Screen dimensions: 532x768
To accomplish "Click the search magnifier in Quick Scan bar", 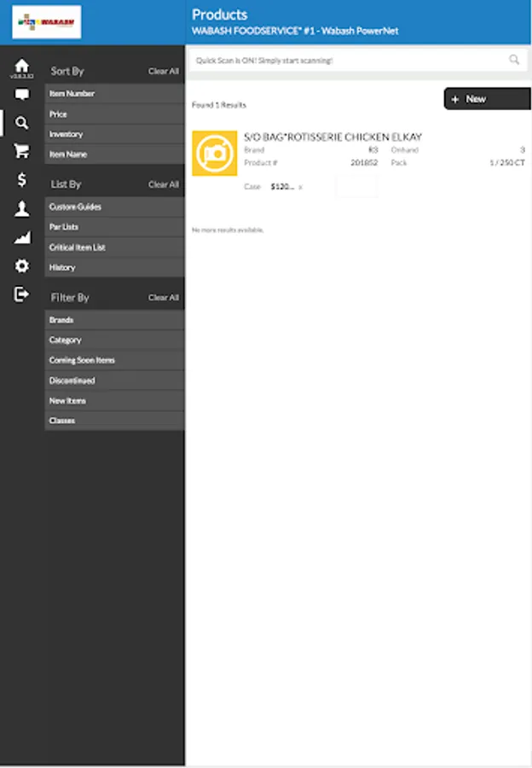I will click(x=514, y=60).
